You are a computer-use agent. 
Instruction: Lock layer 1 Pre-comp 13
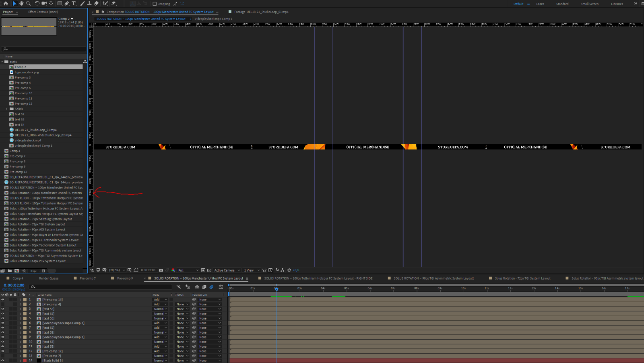pyautogui.click(x=15, y=299)
